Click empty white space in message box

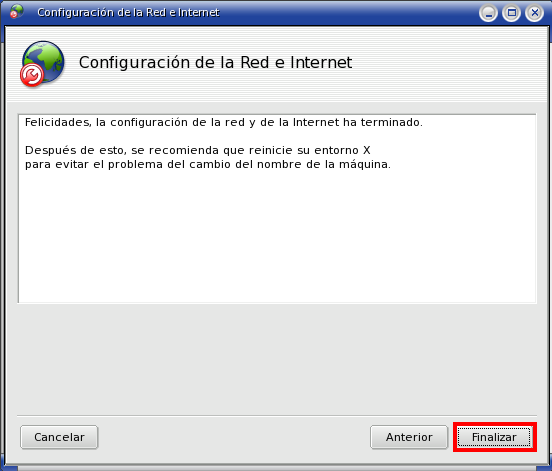[x=277, y=239]
